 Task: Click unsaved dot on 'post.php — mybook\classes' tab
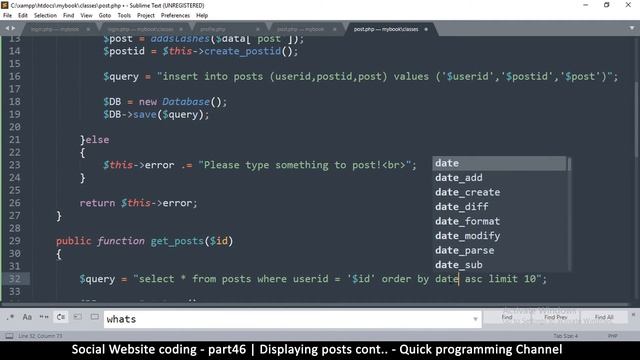(x=426, y=29)
